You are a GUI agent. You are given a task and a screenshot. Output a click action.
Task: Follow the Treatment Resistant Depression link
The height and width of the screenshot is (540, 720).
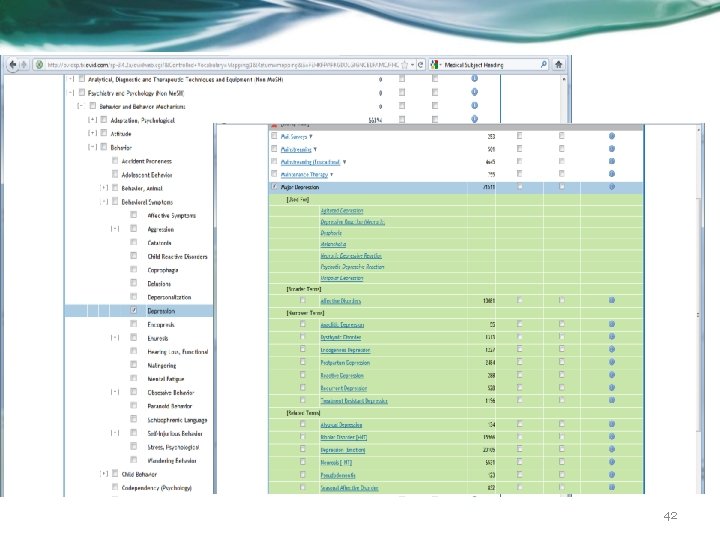click(354, 401)
